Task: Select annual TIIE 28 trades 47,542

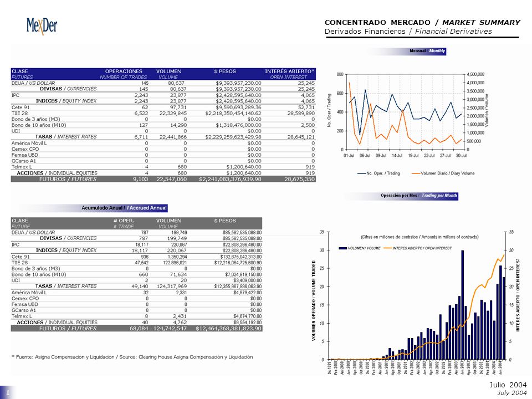Action: point(142,263)
